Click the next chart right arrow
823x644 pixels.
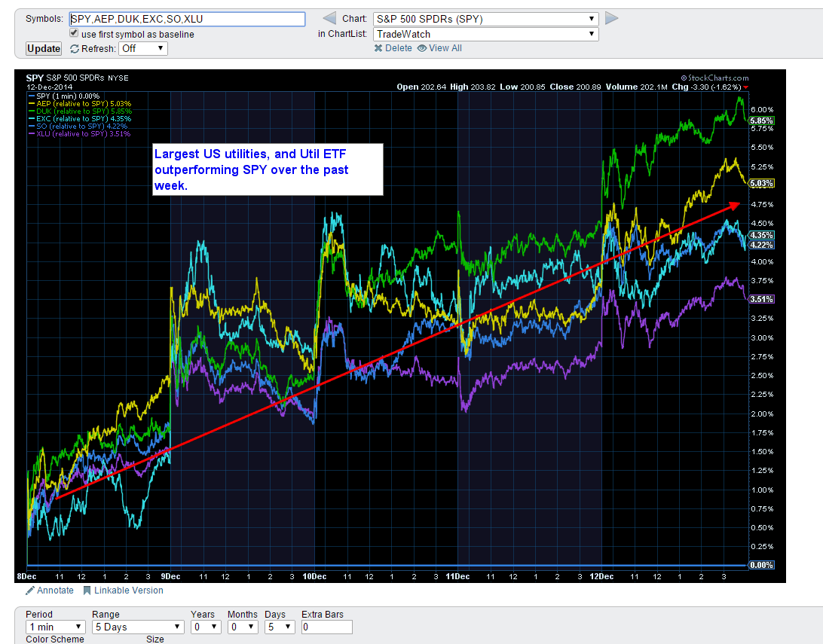click(611, 19)
